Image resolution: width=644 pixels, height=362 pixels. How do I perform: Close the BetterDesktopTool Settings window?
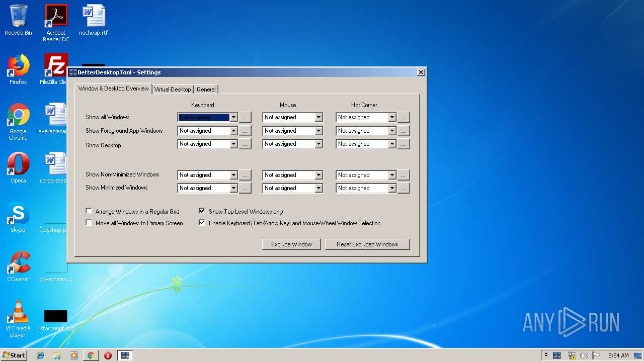pos(421,72)
